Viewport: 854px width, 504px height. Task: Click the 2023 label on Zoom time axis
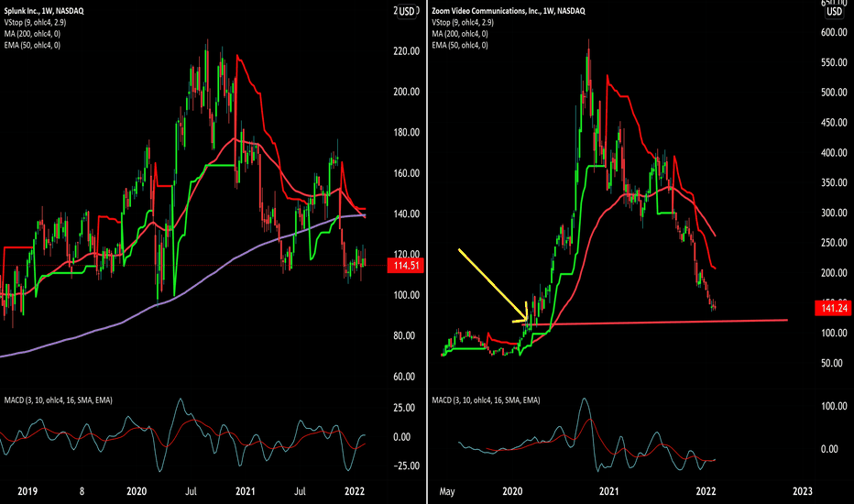tap(803, 491)
